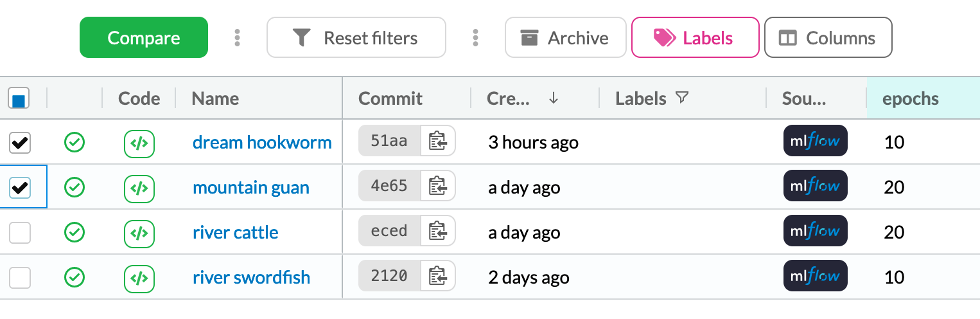View code icon for river cattle

click(x=139, y=232)
